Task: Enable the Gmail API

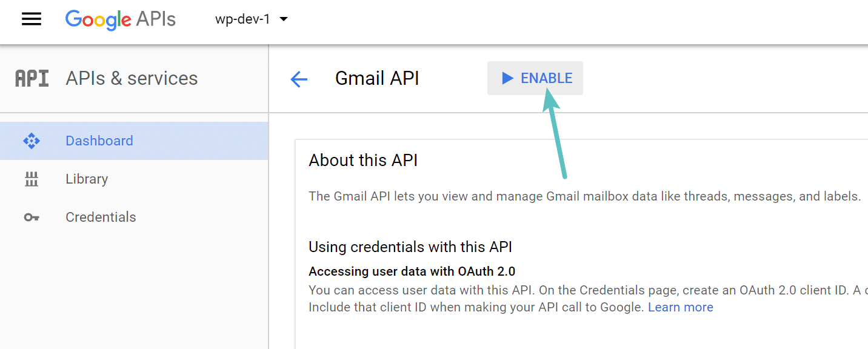Action: [535, 78]
